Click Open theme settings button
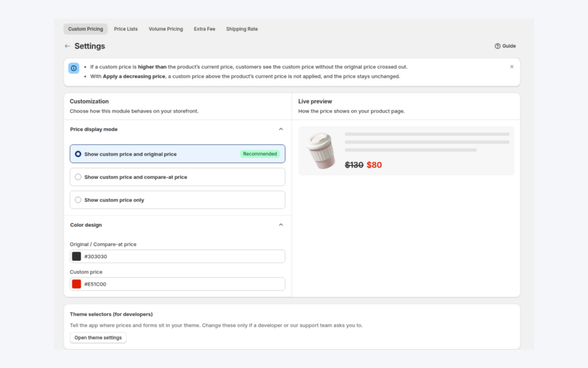 98,338
